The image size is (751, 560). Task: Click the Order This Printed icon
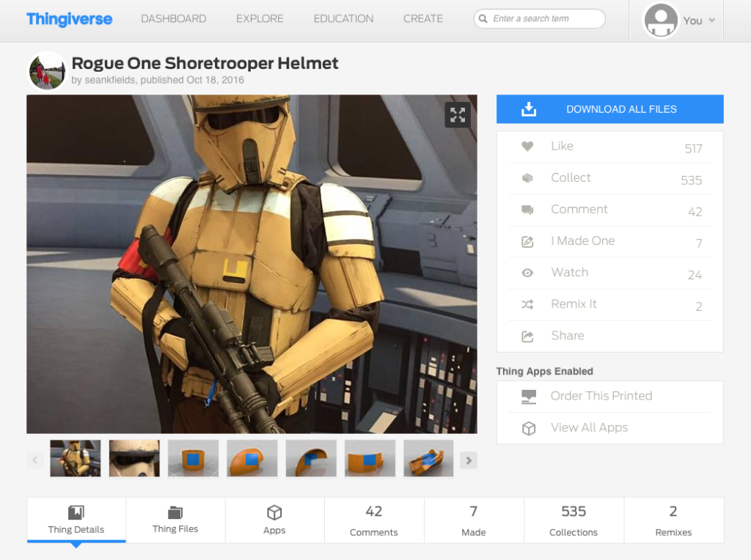pyautogui.click(x=529, y=397)
